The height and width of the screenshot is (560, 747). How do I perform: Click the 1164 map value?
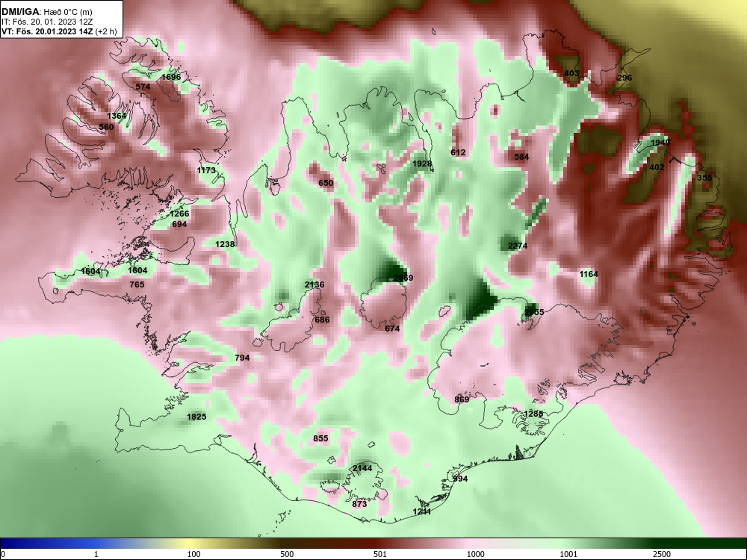pos(589,274)
